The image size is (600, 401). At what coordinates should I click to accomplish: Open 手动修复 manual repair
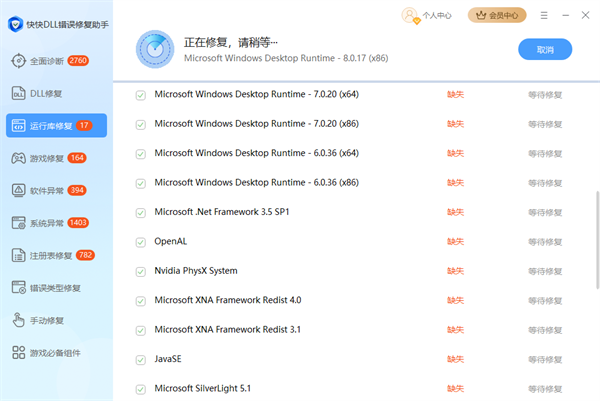click(x=45, y=320)
